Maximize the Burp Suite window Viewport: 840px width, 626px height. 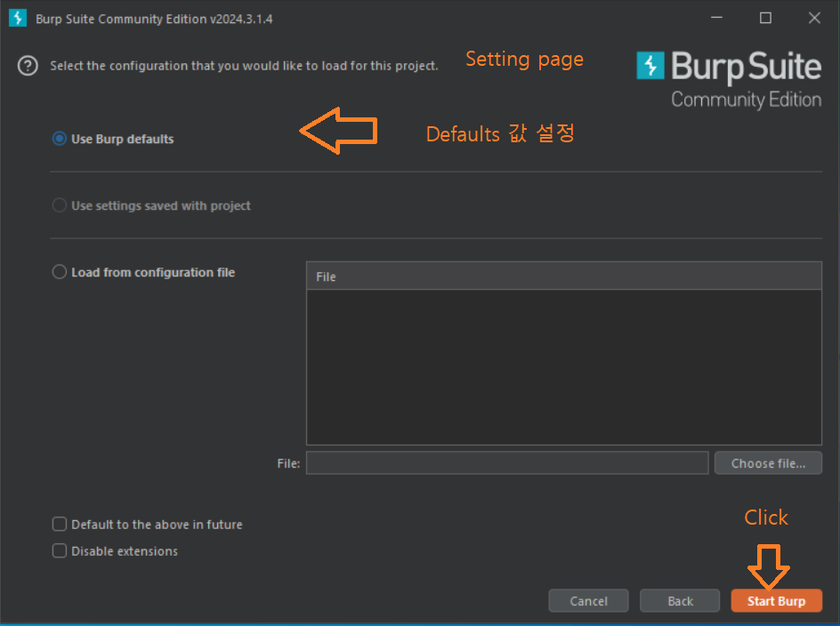[765, 18]
